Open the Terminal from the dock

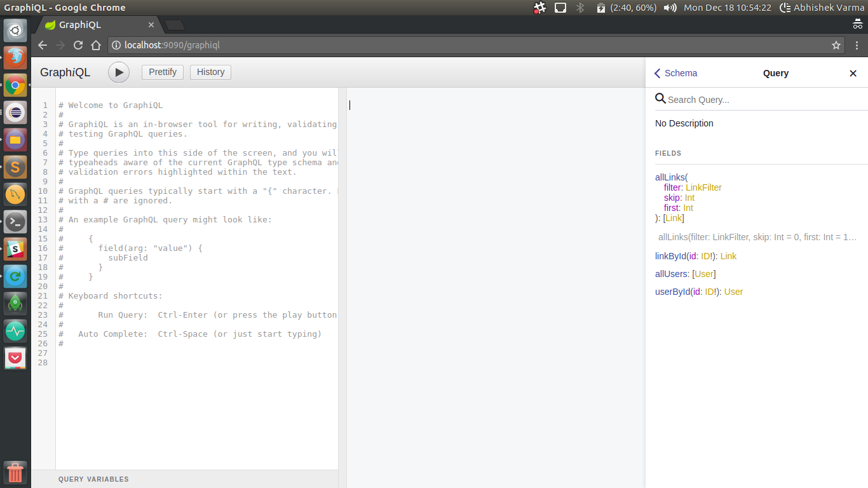tap(15, 222)
